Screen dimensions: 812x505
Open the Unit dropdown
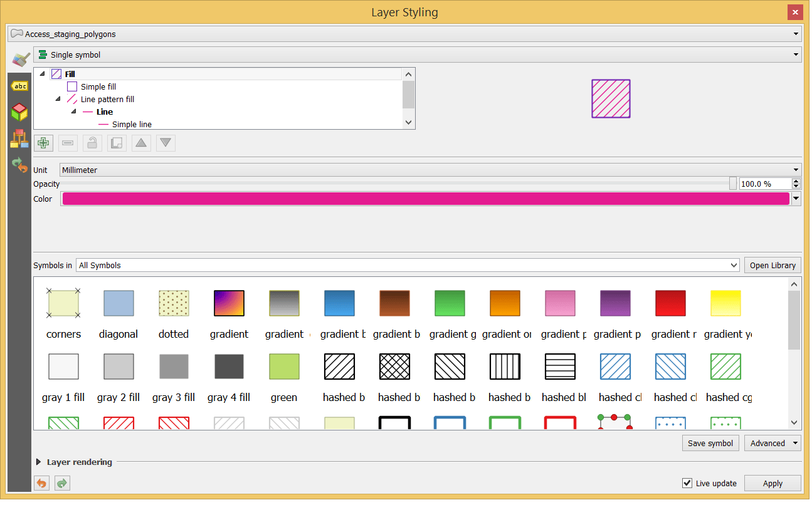(795, 170)
